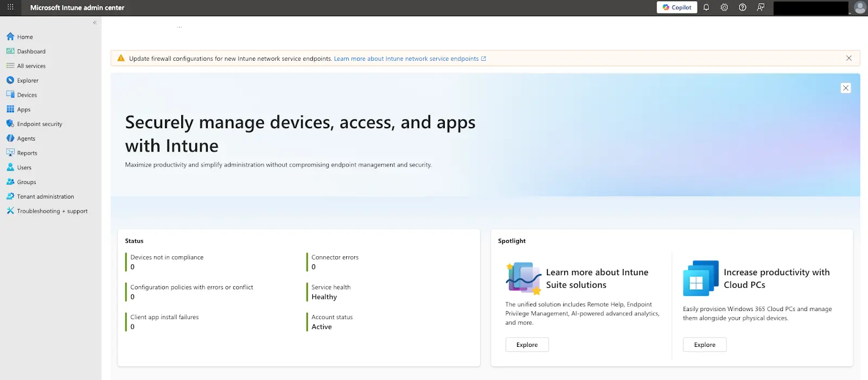Click the Users person icon
This screenshot has width=868, height=380.
coord(10,167)
